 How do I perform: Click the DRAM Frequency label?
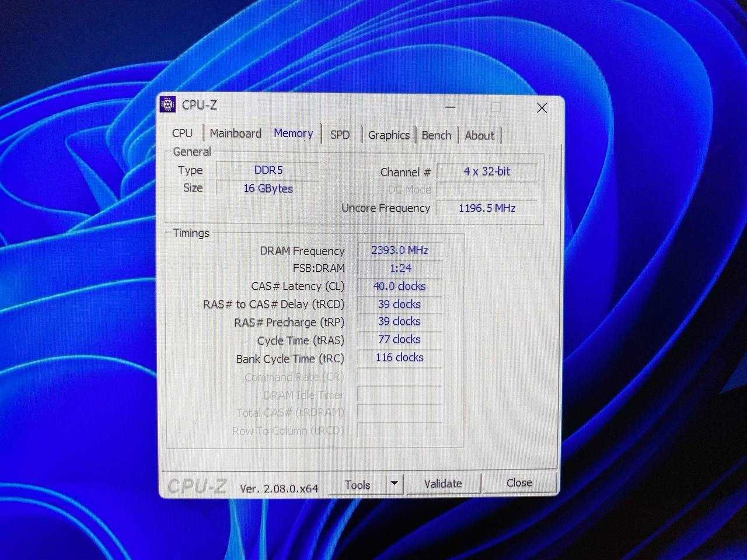point(302,251)
